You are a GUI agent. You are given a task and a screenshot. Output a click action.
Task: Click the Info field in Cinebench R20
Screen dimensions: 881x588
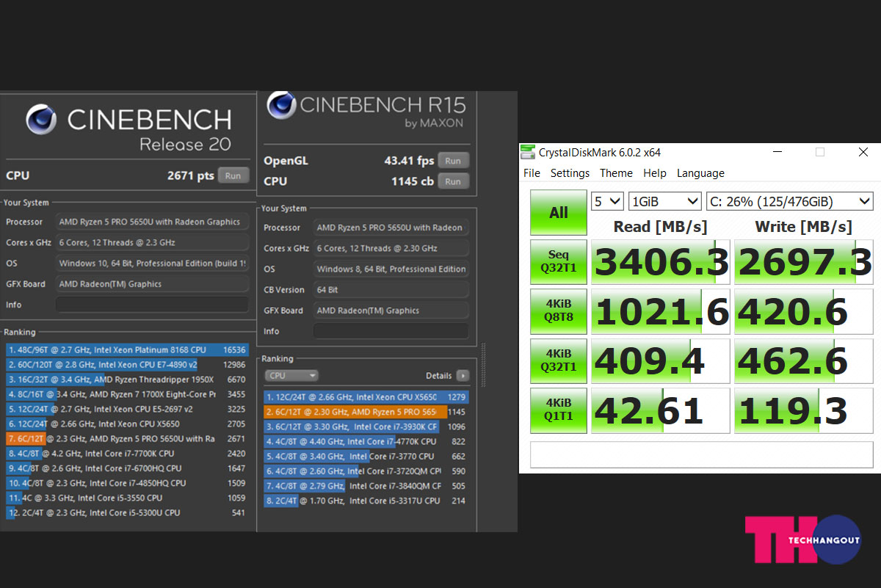pyautogui.click(x=152, y=305)
